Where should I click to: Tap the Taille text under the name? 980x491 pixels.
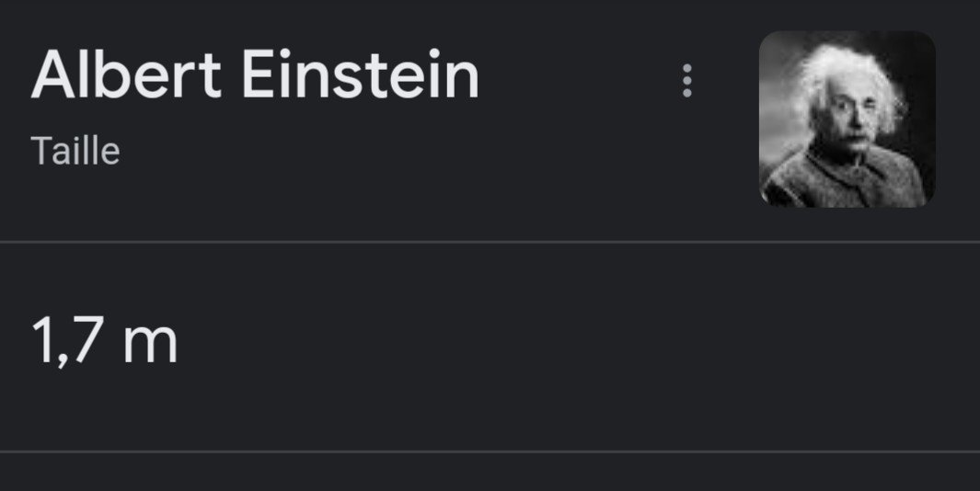coord(75,151)
